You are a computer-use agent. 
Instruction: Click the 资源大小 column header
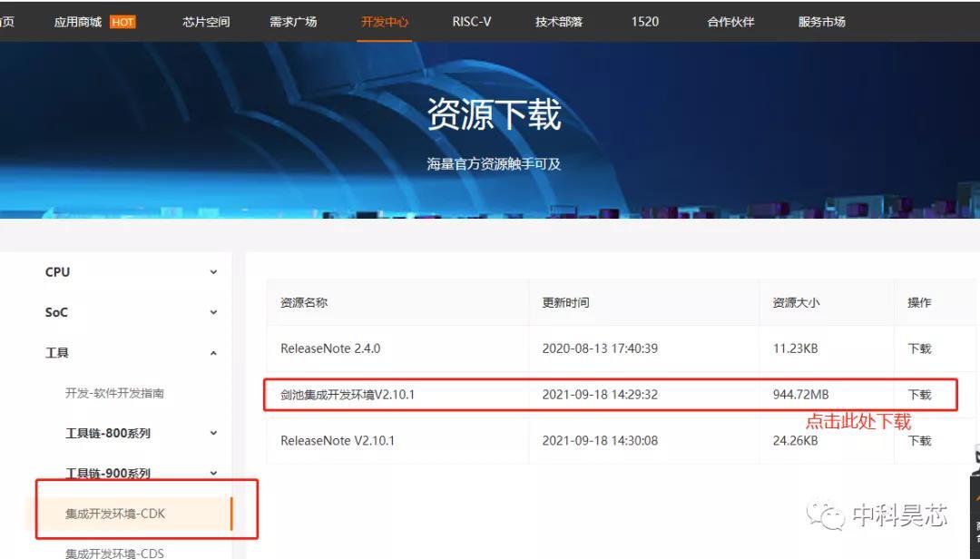(x=797, y=302)
